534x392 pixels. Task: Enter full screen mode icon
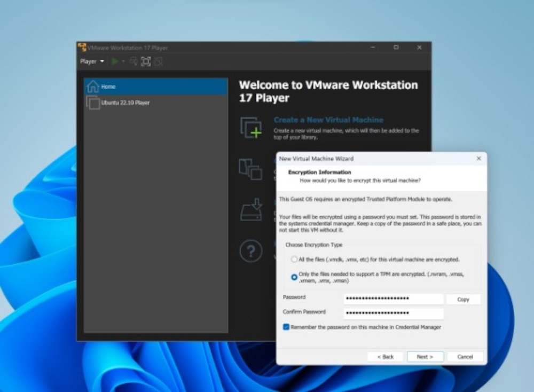point(146,61)
